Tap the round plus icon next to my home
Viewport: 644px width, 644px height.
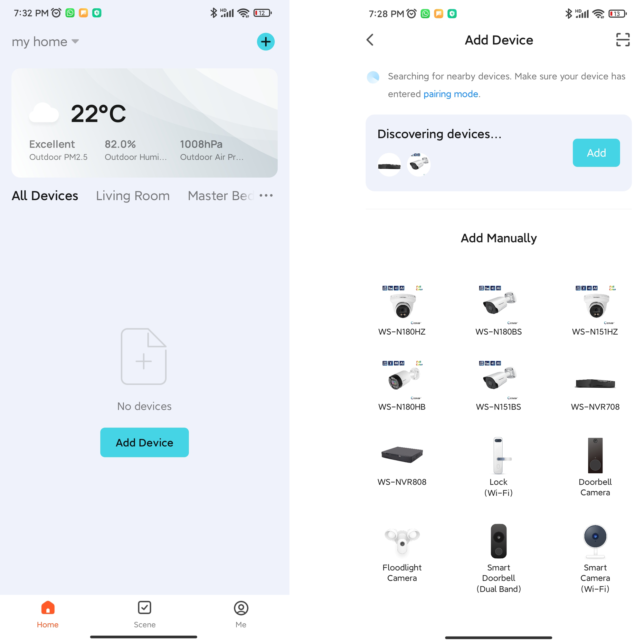tap(266, 42)
